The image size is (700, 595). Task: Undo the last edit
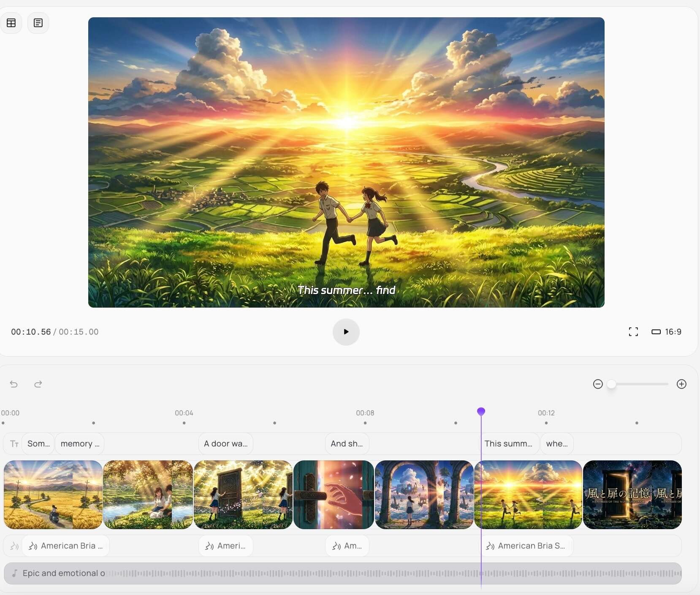pos(14,384)
